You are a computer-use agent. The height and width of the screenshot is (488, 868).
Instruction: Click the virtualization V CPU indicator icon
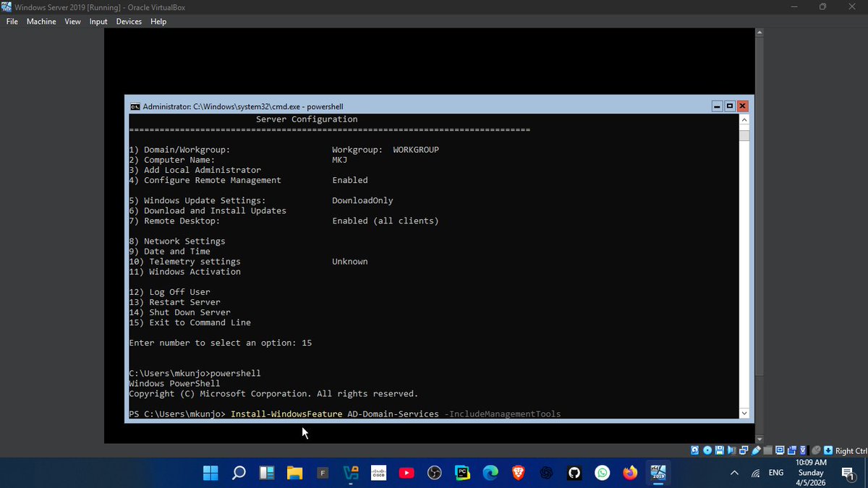pos(803,450)
